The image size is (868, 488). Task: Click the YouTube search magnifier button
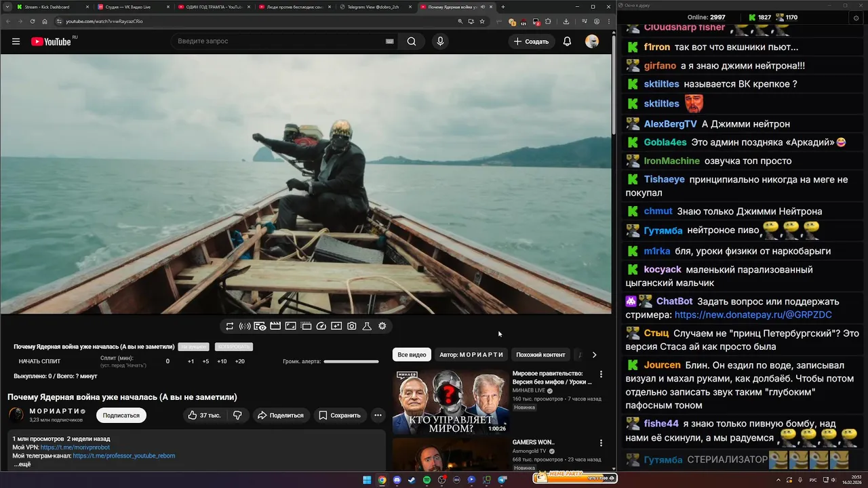[412, 41]
